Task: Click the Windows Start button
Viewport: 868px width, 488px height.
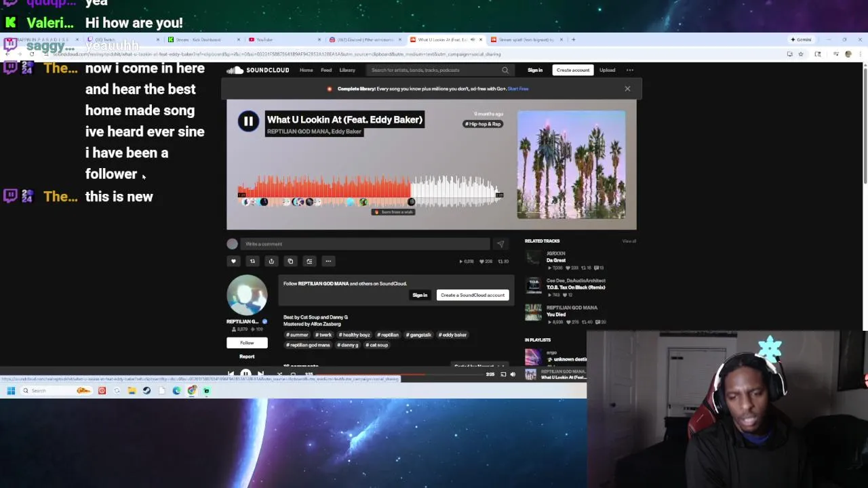Action: coord(11,390)
